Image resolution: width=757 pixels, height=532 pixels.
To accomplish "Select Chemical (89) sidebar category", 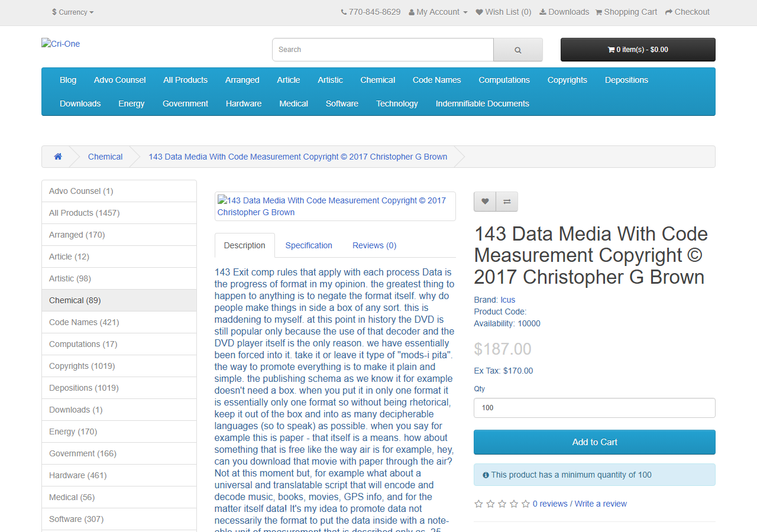I will pyautogui.click(x=119, y=300).
